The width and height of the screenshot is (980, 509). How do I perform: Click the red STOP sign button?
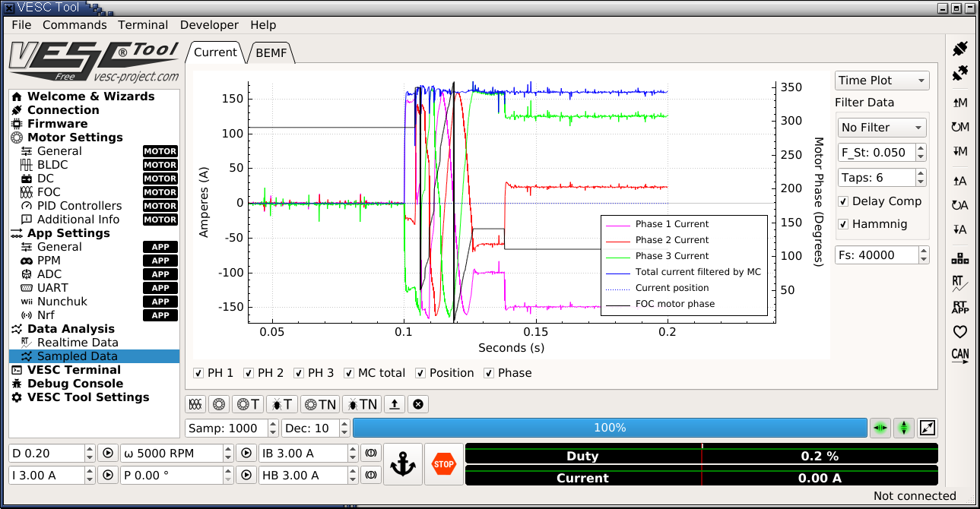443,464
